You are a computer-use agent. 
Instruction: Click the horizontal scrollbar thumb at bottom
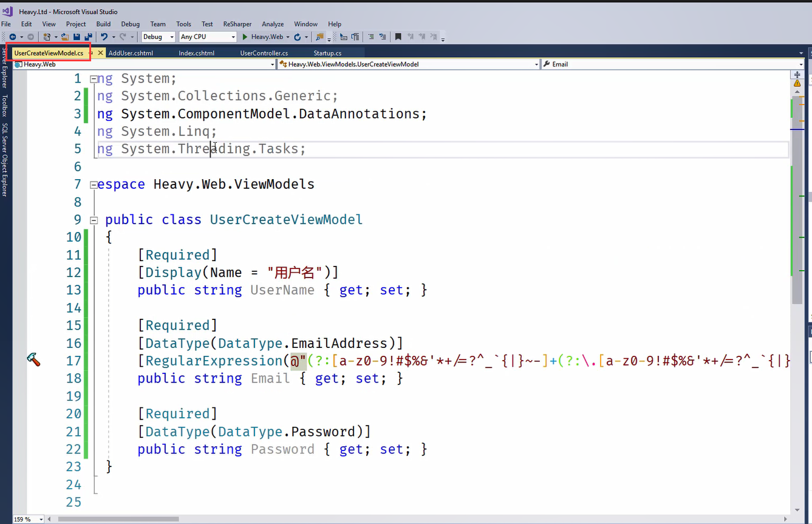tap(118, 519)
